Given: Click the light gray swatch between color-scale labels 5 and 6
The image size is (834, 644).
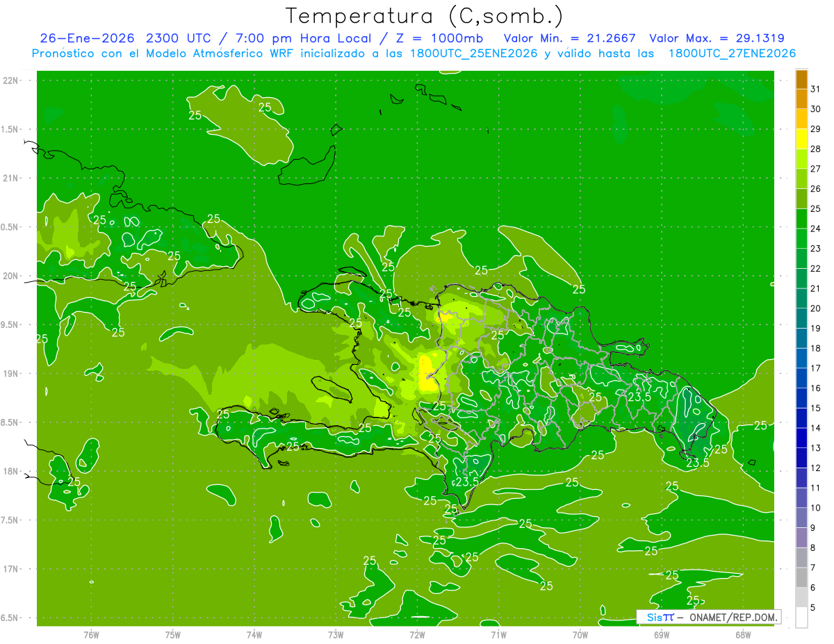Looking at the screenshot, I should point(802,597).
